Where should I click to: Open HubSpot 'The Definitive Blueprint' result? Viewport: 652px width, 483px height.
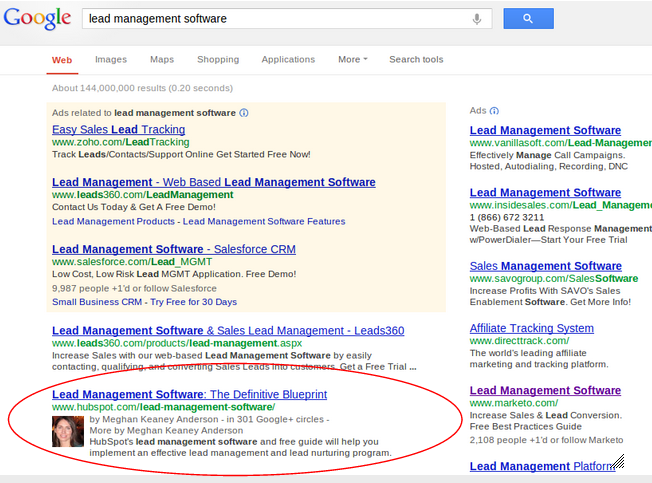pos(190,394)
